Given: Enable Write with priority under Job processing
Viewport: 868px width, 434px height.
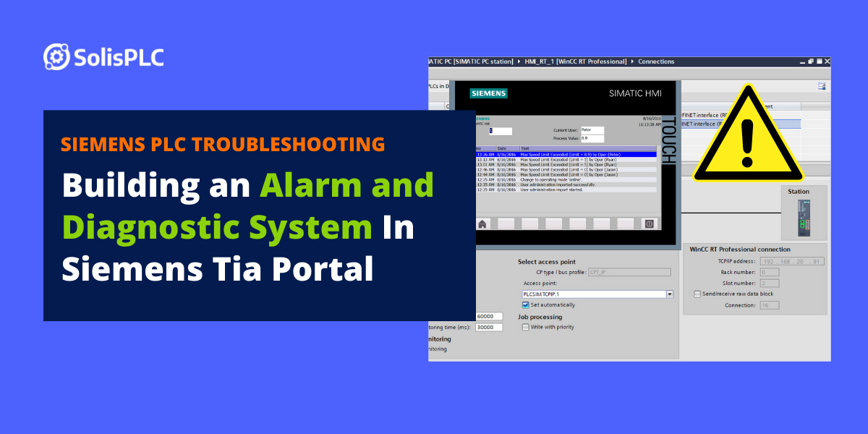Looking at the screenshot, I should (x=526, y=327).
